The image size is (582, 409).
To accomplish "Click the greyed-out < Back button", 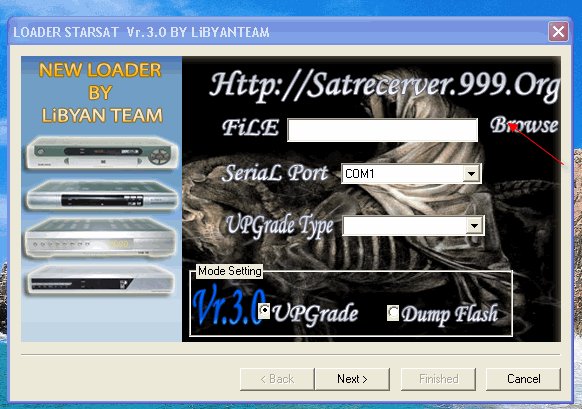I will coord(277,379).
